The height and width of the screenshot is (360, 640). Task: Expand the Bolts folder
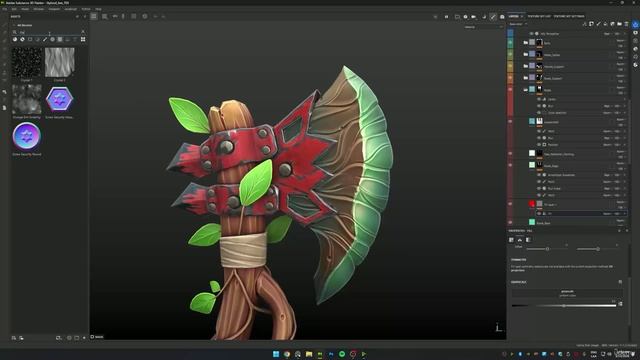526,42
